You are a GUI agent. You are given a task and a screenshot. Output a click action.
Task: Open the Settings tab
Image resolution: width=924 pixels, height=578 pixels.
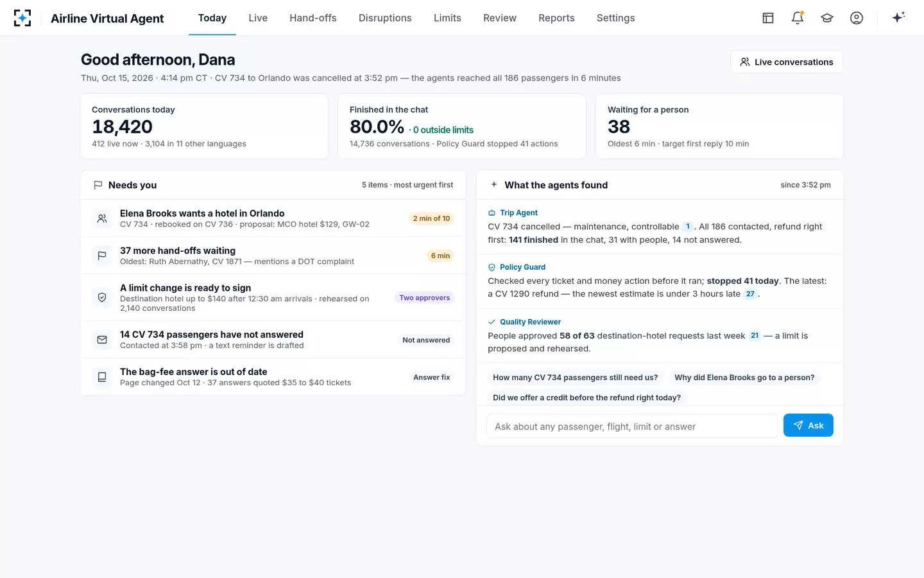[616, 18]
